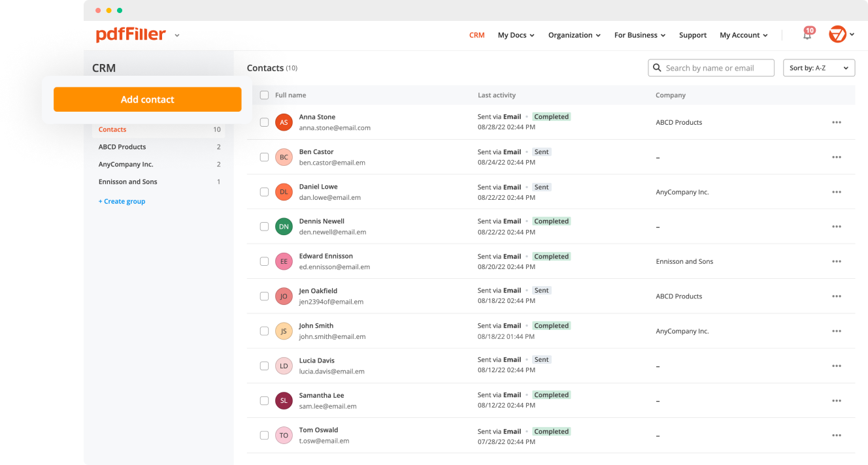Open the notifications bell icon
The height and width of the screenshot is (465, 868).
(x=807, y=35)
